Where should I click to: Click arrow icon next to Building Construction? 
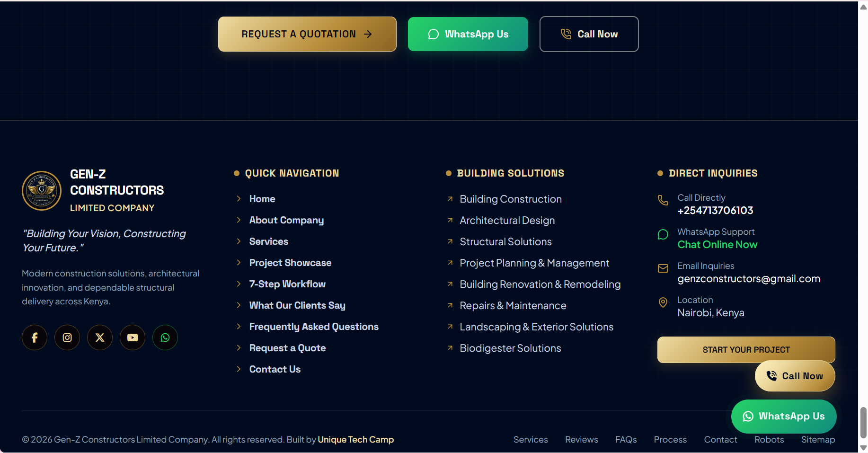click(x=450, y=199)
